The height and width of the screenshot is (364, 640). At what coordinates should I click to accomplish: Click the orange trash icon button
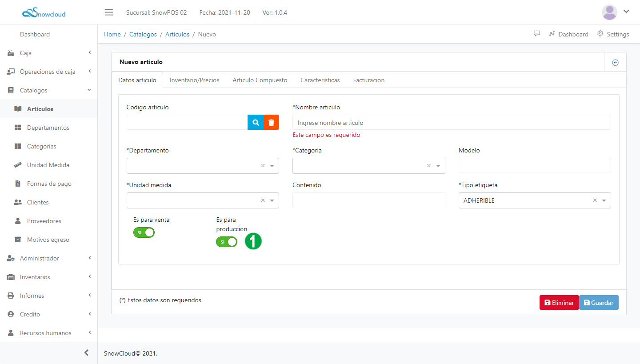click(271, 122)
